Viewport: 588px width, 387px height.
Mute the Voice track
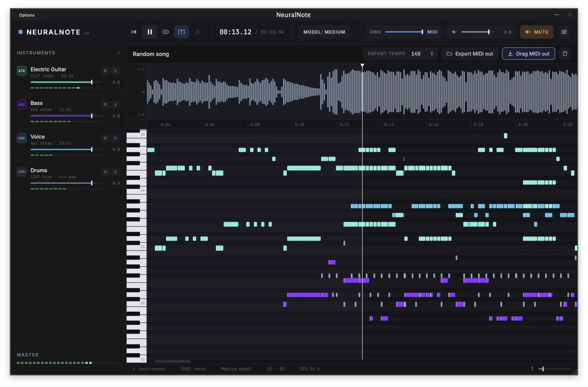105,138
